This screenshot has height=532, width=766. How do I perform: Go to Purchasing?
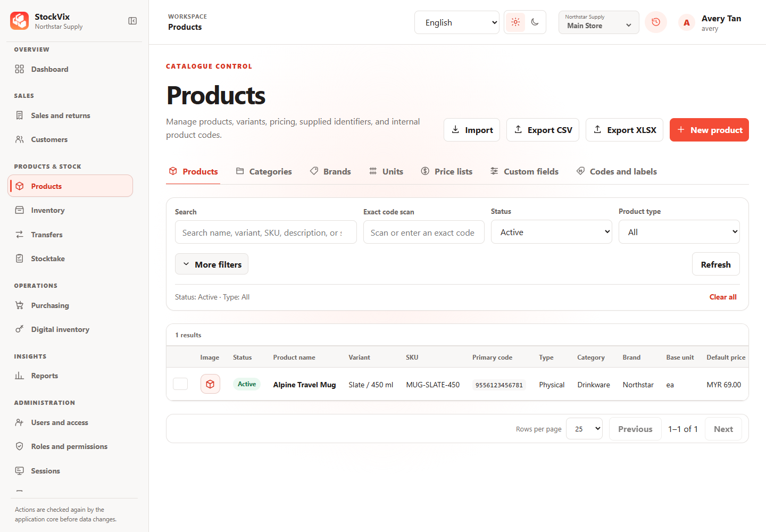(x=70, y=305)
